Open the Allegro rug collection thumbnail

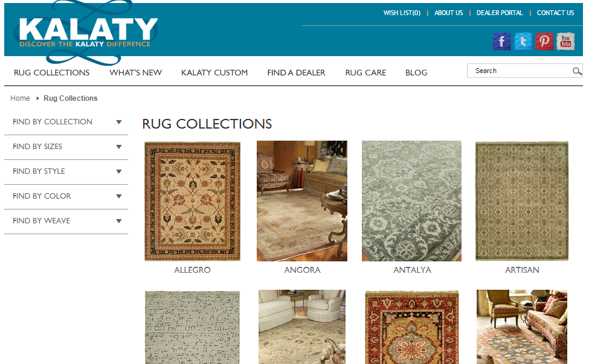(192, 201)
